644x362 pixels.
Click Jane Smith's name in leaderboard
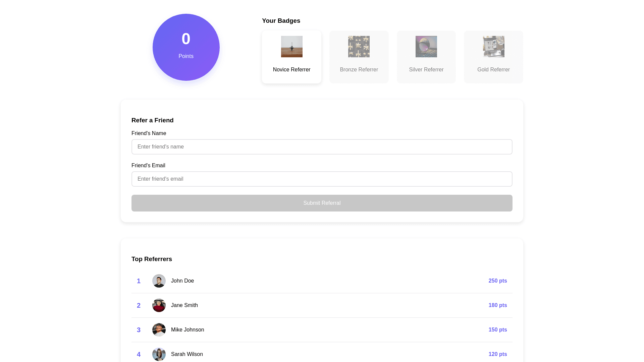[x=184, y=305]
